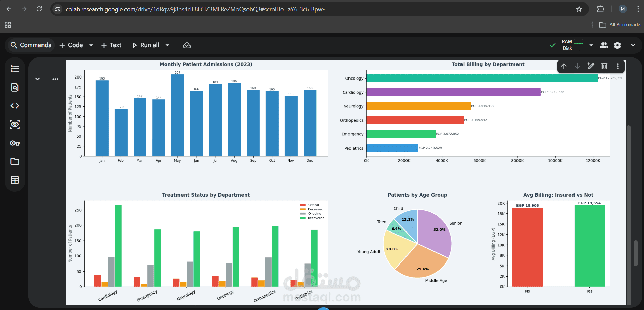Delete the current cell with the trash icon

pos(604,66)
